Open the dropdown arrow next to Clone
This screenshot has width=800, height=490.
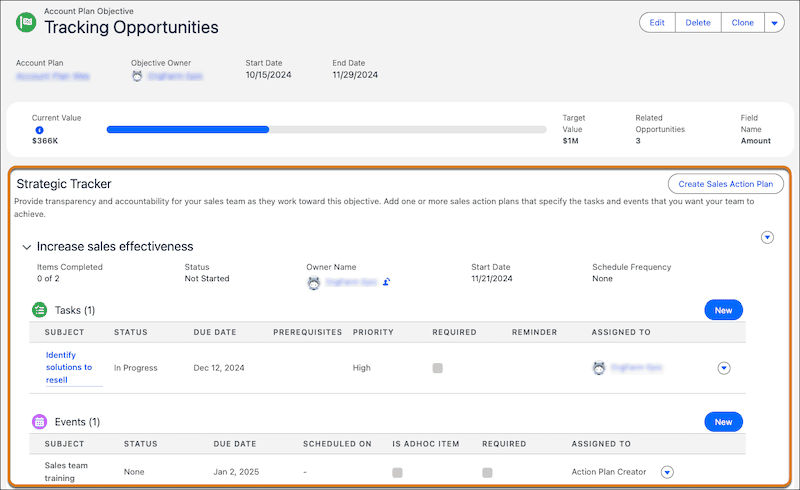774,22
